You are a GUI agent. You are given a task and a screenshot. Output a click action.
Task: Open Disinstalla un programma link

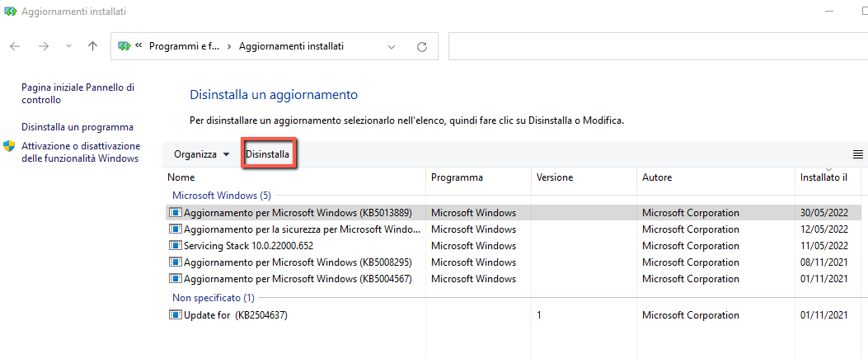pos(77,127)
